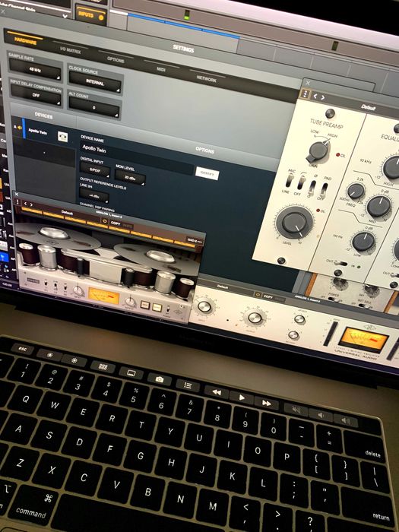Click the tape machine input knob left of meter
399x532 pixels.
pyautogui.click(x=78, y=290)
